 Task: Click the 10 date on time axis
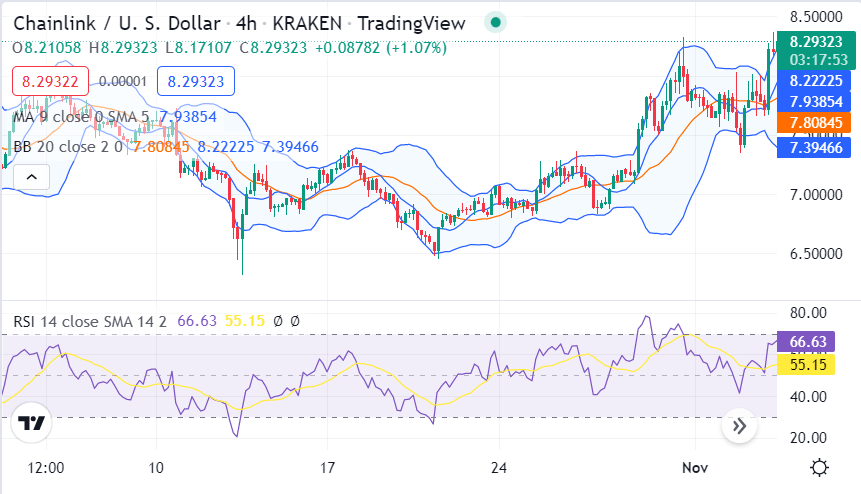point(156,468)
